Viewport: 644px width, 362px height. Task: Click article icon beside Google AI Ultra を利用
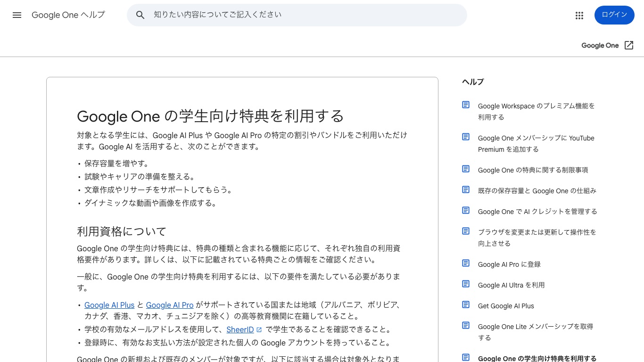tap(466, 284)
